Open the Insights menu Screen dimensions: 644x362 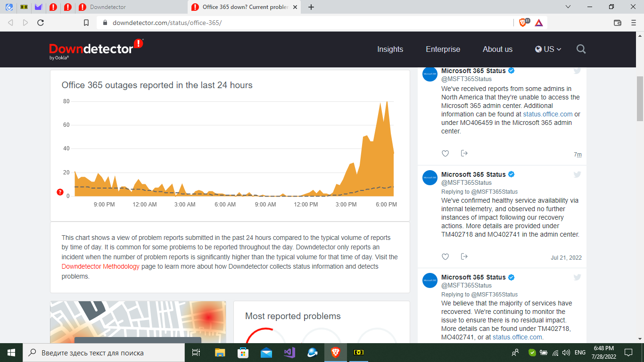[390, 49]
